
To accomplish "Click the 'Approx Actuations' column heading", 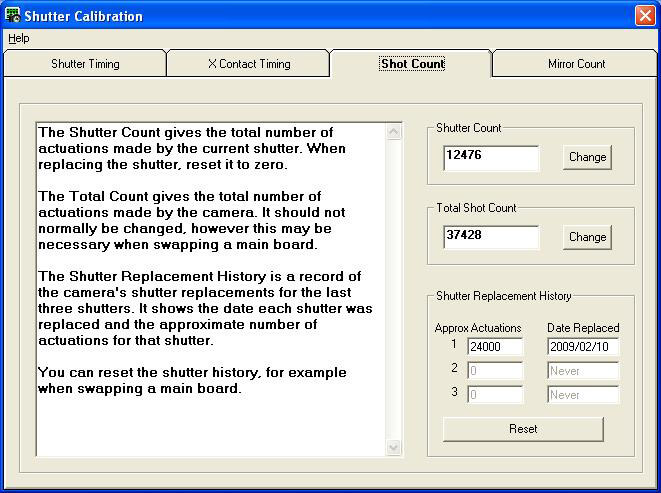I will 478,328.
